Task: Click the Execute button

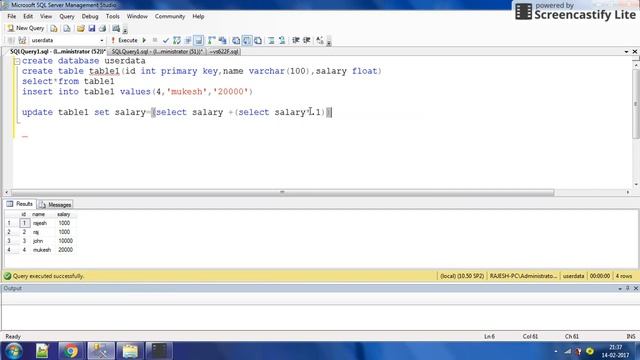Action: 124,40
